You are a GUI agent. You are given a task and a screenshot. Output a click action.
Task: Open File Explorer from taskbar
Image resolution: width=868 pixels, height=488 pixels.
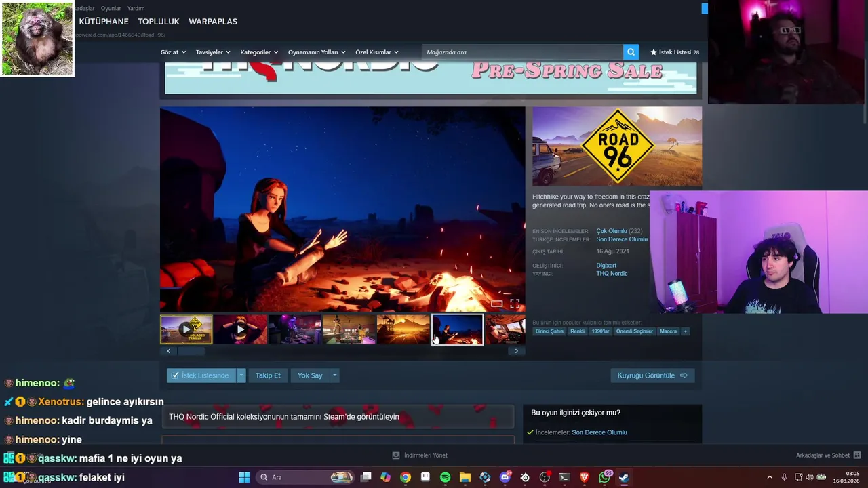coord(465,477)
